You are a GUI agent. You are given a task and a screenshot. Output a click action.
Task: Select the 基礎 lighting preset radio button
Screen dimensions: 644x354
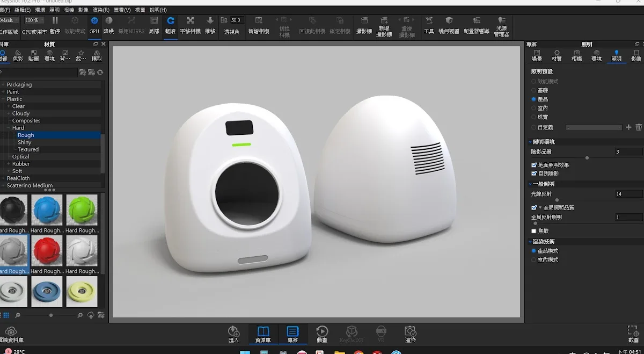click(x=534, y=90)
